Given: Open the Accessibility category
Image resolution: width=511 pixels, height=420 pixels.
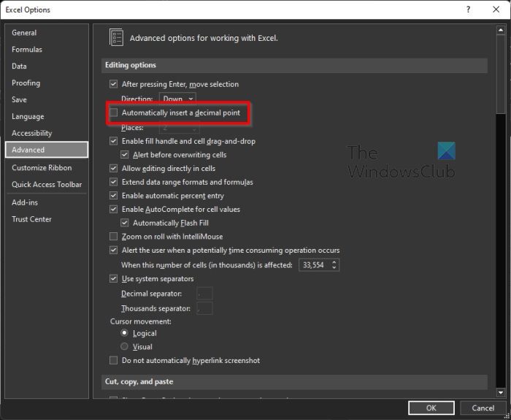Looking at the screenshot, I should pos(47,133).
